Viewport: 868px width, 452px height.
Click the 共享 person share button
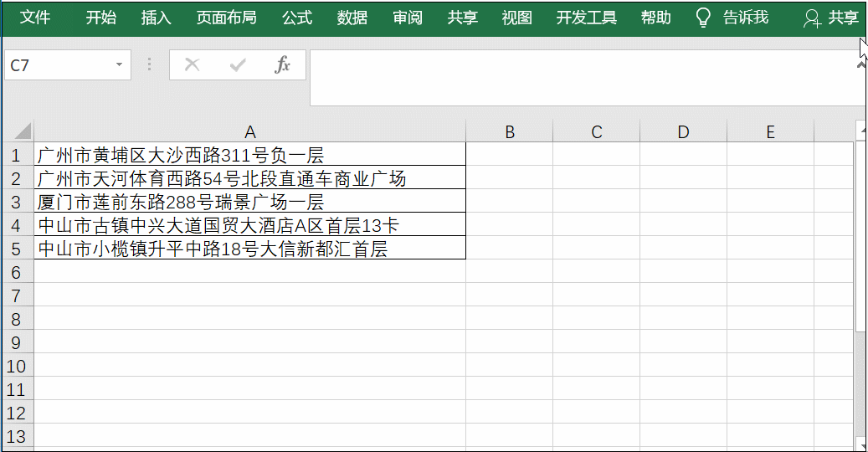831,18
